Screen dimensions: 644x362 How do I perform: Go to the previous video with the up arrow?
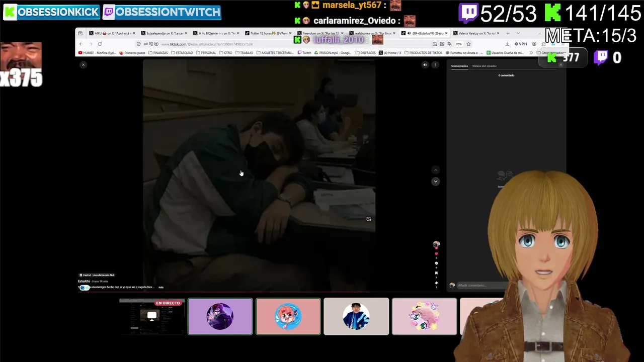point(436,170)
